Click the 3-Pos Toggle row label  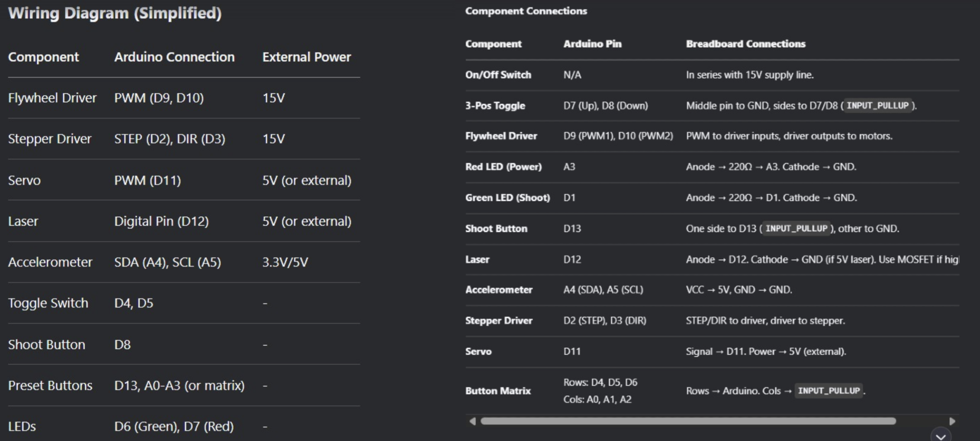point(495,106)
